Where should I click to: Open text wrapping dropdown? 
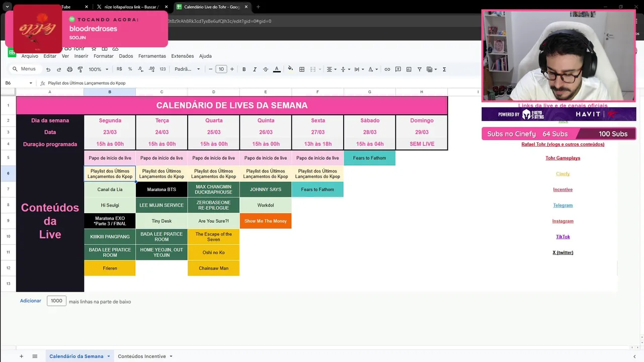tap(359, 69)
